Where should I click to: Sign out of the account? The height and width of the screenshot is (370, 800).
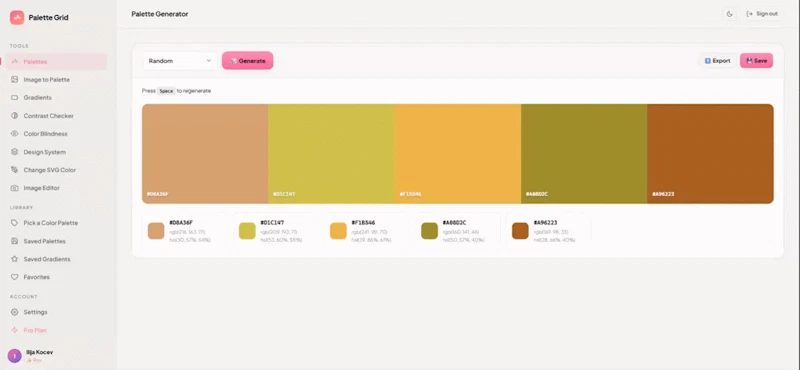762,14
